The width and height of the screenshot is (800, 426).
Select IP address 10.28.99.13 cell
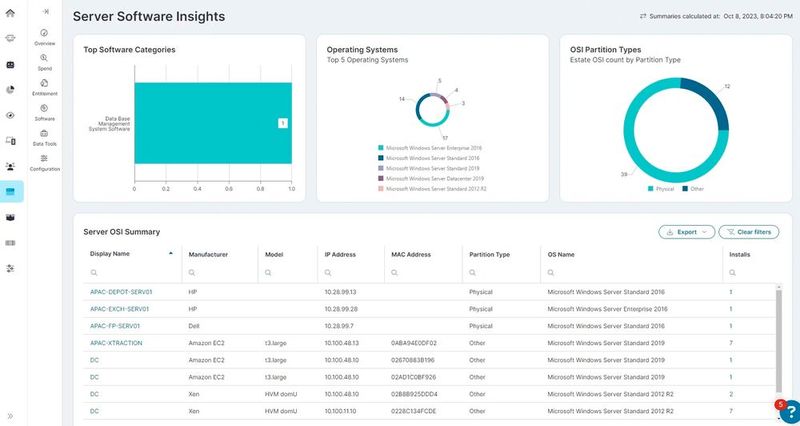pos(340,292)
